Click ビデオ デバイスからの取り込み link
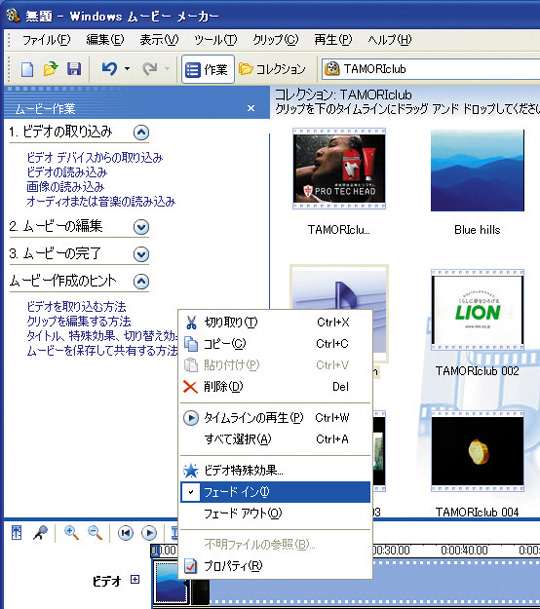540x609 pixels. pyautogui.click(x=94, y=158)
